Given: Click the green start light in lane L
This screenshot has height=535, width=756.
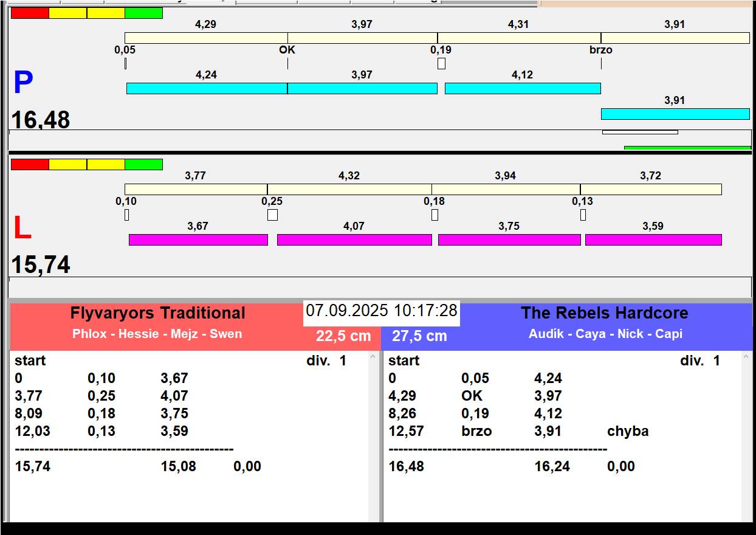Looking at the screenshot, I should pyautogui.click(x=143, y=165).
